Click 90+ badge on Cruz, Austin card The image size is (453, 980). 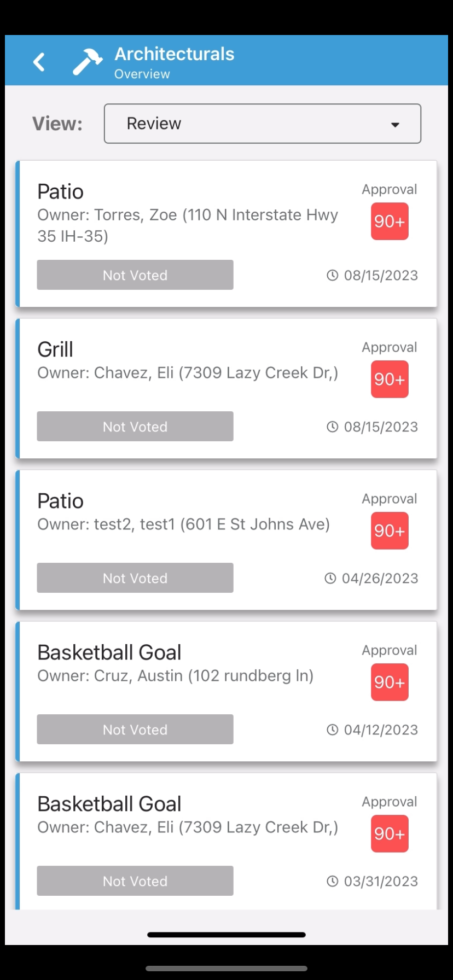(390, 682)
